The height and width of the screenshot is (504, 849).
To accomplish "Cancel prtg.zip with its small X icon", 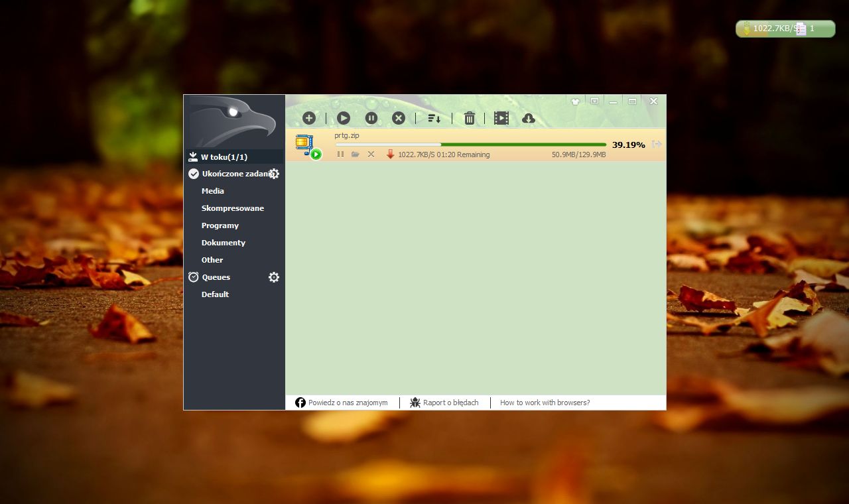I will [x=371, y=155].
